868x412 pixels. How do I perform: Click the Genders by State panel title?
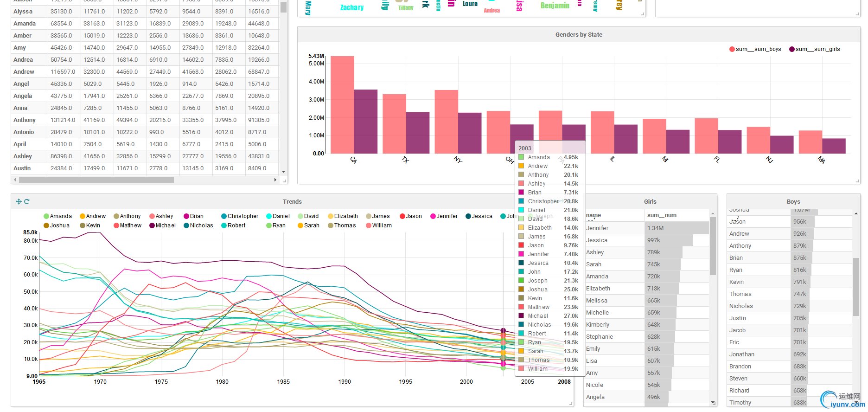pos(579,35)
